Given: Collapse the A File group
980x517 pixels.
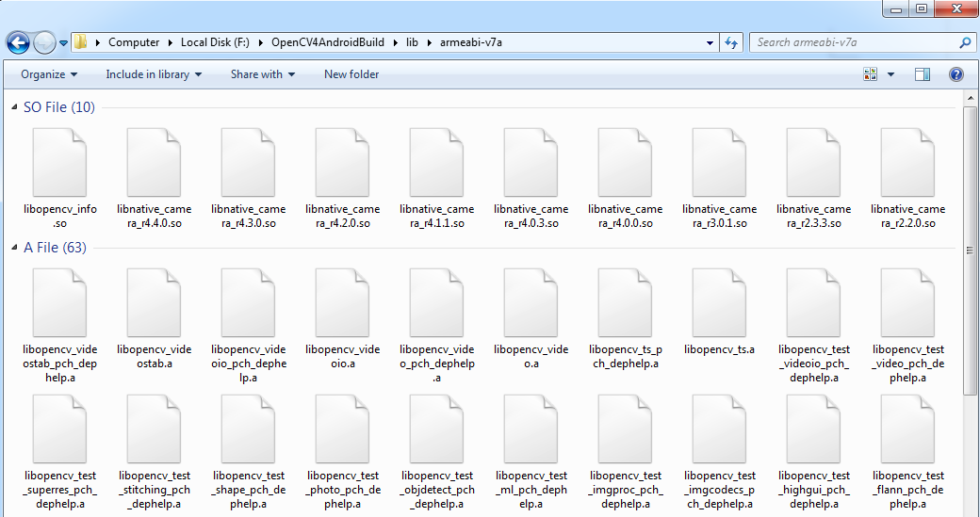Looking at the screenshot, I should 14,248.
